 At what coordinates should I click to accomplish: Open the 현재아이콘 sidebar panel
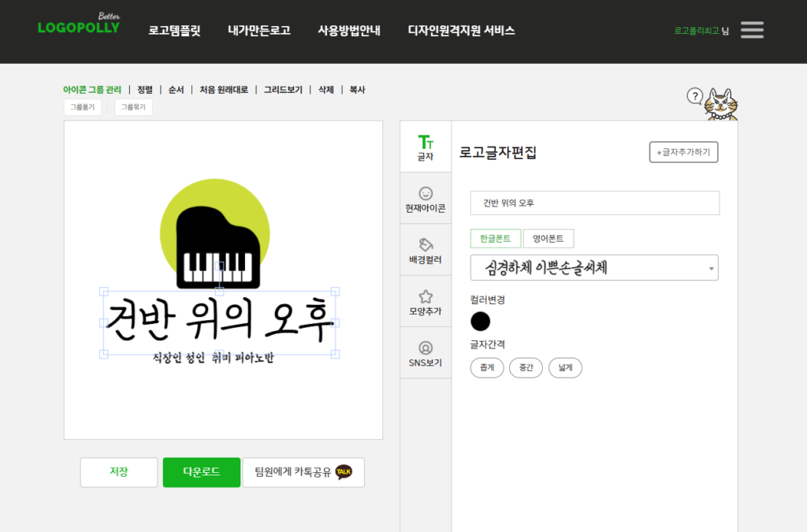click(x=426, y=199)
